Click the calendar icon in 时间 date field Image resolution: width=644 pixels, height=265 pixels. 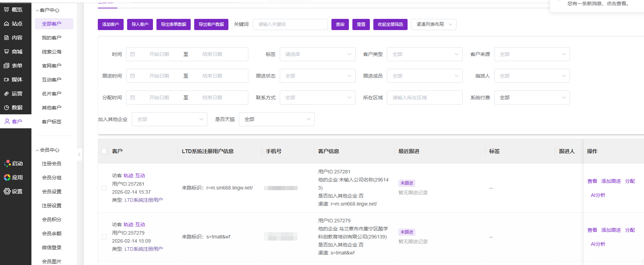click(x=133, y=54)
